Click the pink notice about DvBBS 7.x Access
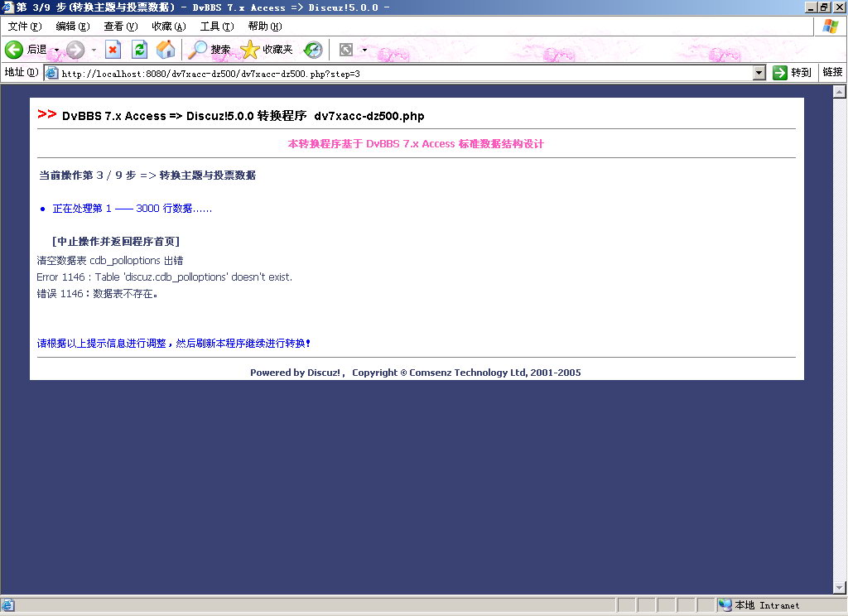This screenshot has width=848, height=616. [x=416, y=144]
